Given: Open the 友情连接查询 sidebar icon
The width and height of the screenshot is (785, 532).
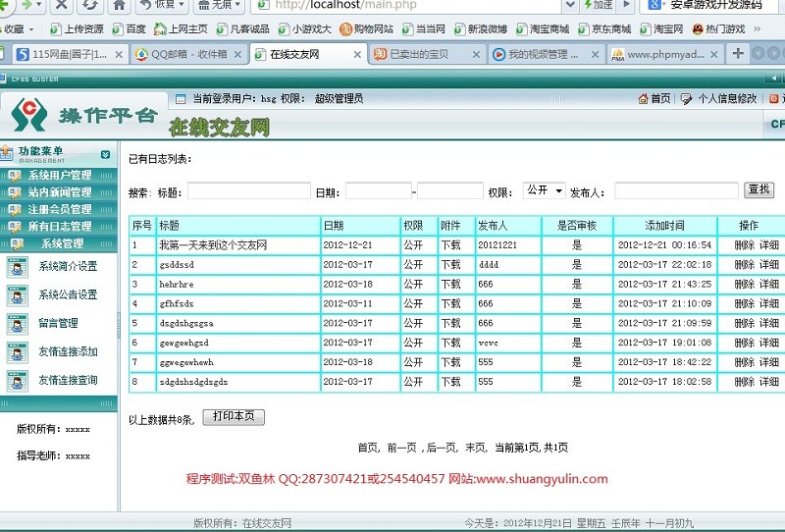Looking at the screenshot, I should [x=18, y=381].
